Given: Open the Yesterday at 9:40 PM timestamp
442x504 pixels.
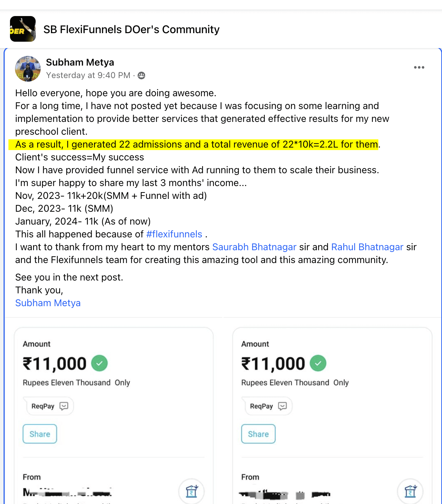Looking at the screenshot, I should pyautogui.click(x=88, y=75).
